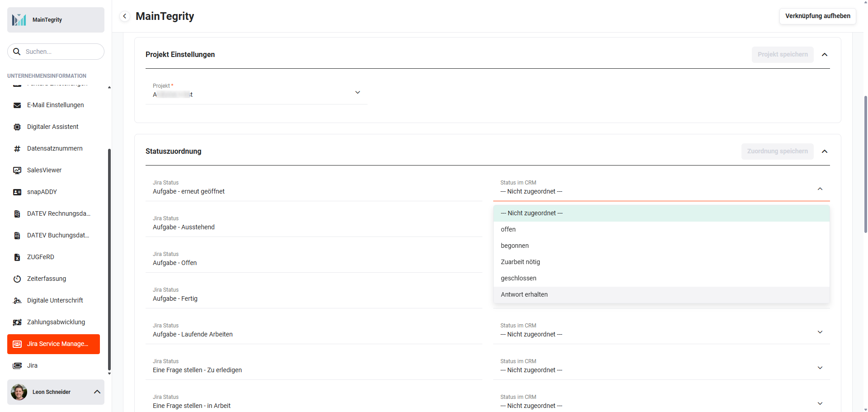Click the DATEV Rechnungsdaten document icon

pos(17,213)
